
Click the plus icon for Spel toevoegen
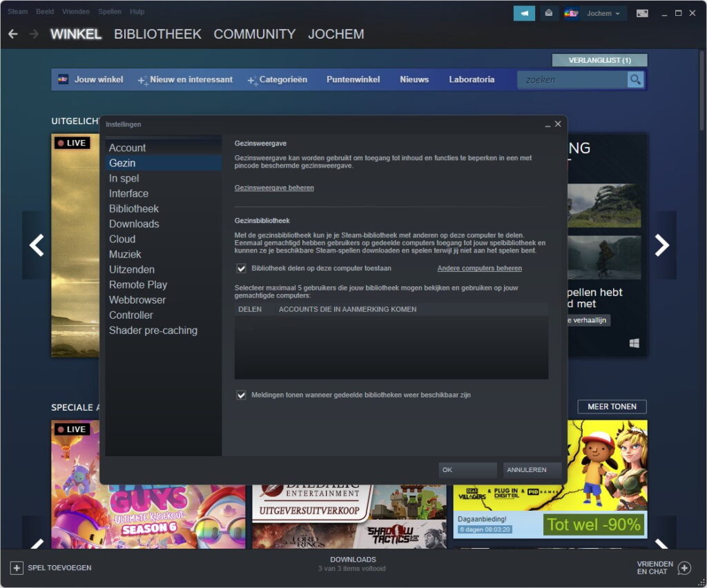[17, 568]
